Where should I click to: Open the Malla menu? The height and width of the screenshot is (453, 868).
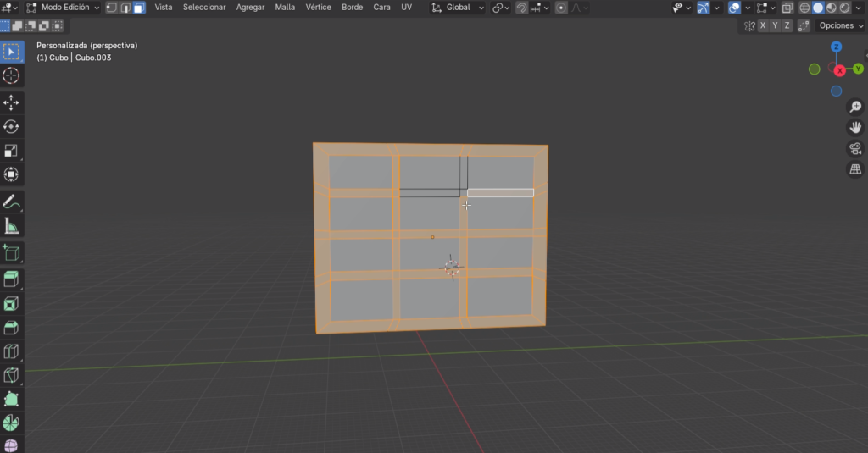285,8
